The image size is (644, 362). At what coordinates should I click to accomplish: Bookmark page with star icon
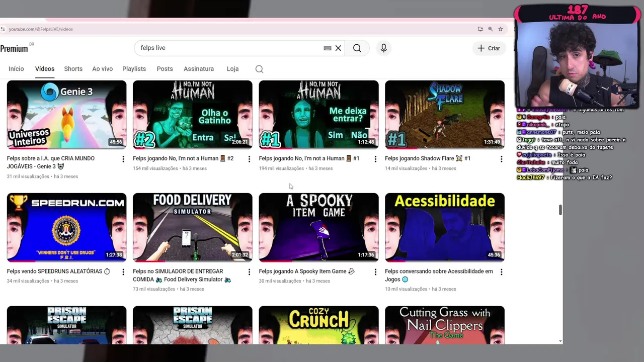pos(501,29)
